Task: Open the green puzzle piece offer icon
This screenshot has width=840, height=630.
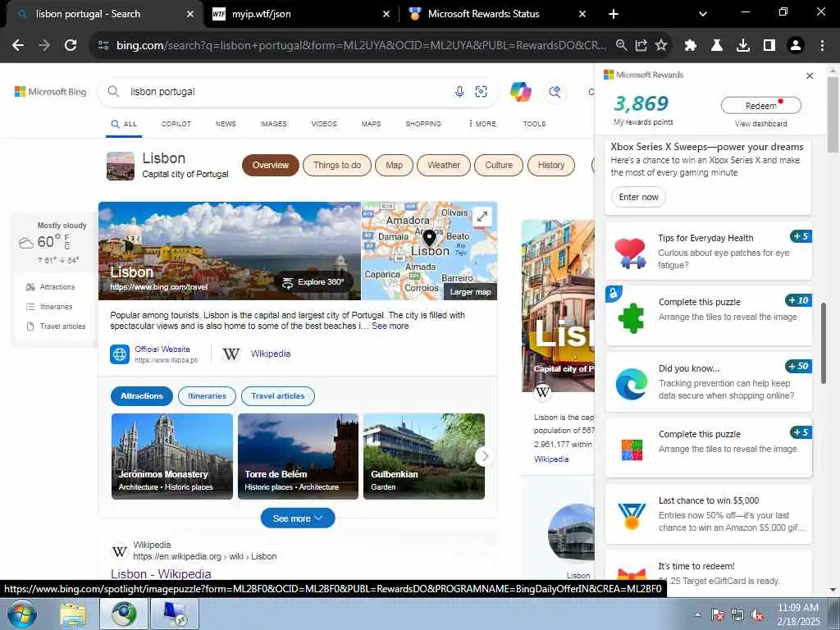Action: coord(631,317)
